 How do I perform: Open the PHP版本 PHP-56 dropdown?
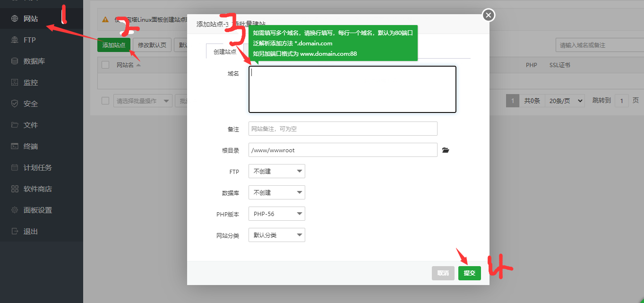277,214
